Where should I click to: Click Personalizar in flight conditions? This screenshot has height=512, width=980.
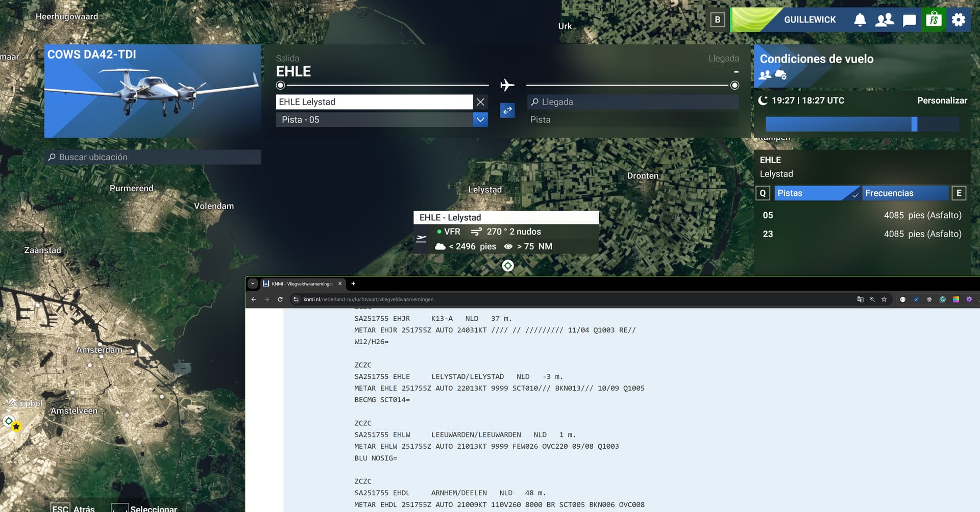pyautogui.click(x=942, y=100)
